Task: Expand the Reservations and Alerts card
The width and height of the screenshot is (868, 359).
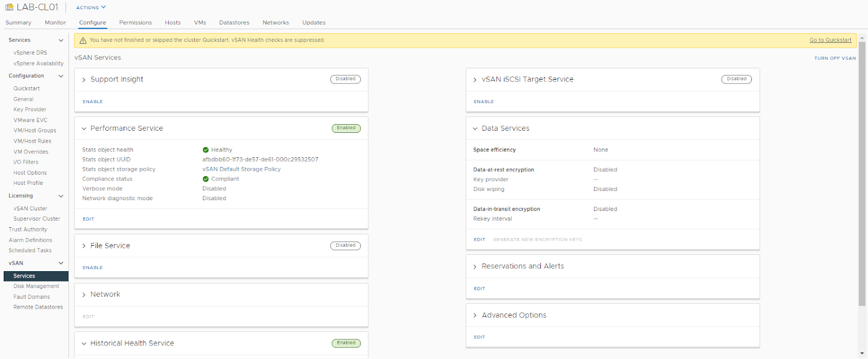Action: (x=475, y=266)
